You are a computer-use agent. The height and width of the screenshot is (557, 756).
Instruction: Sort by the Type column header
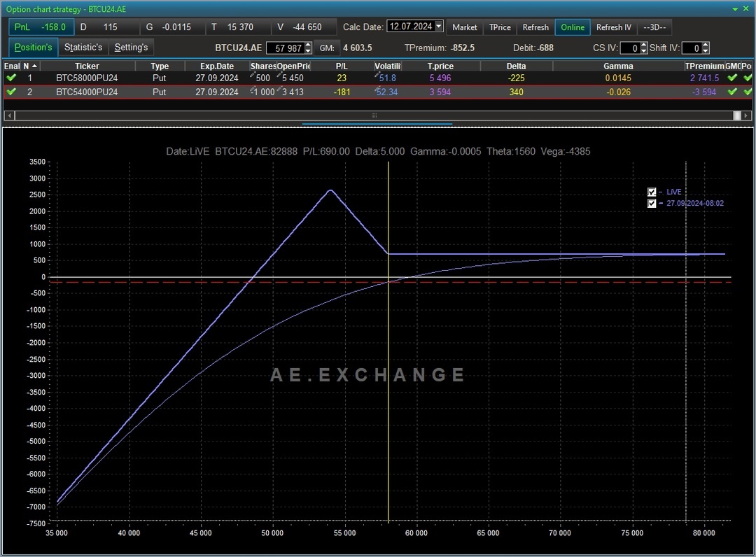pyautogui.click(x=160, y=66)
